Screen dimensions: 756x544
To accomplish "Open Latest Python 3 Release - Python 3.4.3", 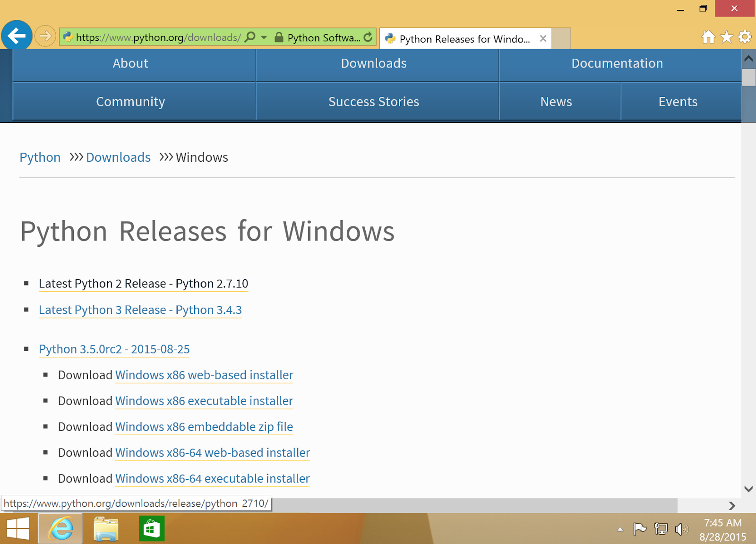I will click(140, 310).
